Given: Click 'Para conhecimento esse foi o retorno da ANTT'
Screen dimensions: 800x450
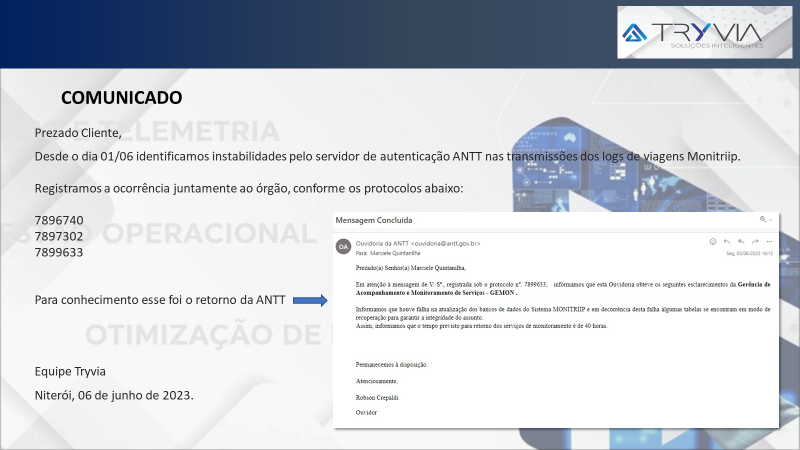Looking at the screenshot, I should click(160, 300).
